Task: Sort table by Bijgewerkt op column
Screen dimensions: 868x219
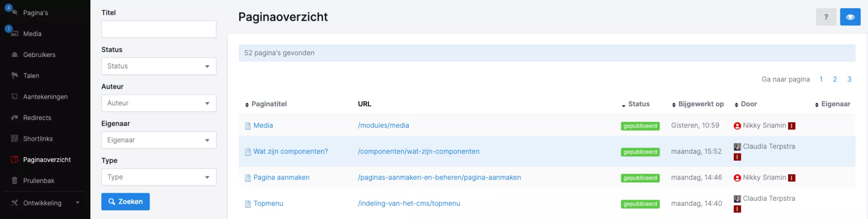Action: (x=700, y=104)
